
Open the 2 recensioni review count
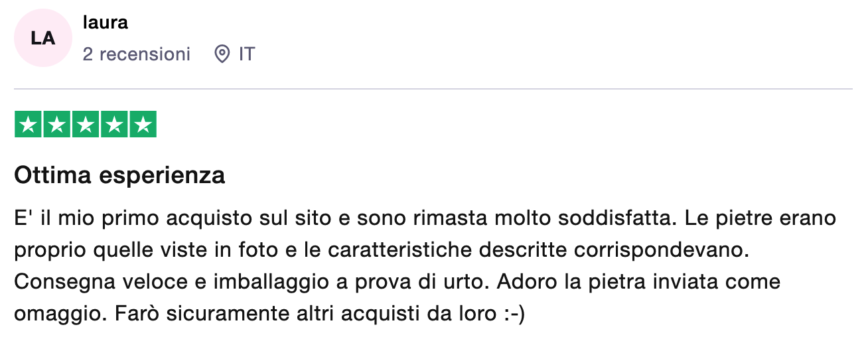click(136, 54)
